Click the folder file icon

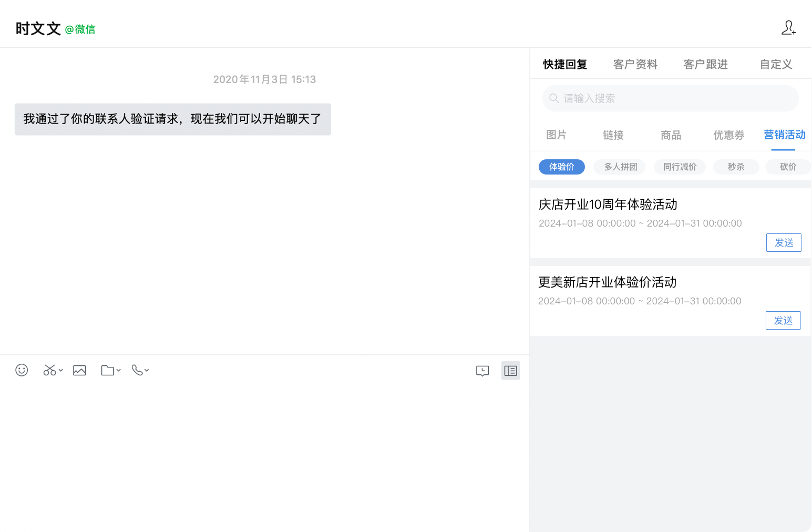(107, 370)
